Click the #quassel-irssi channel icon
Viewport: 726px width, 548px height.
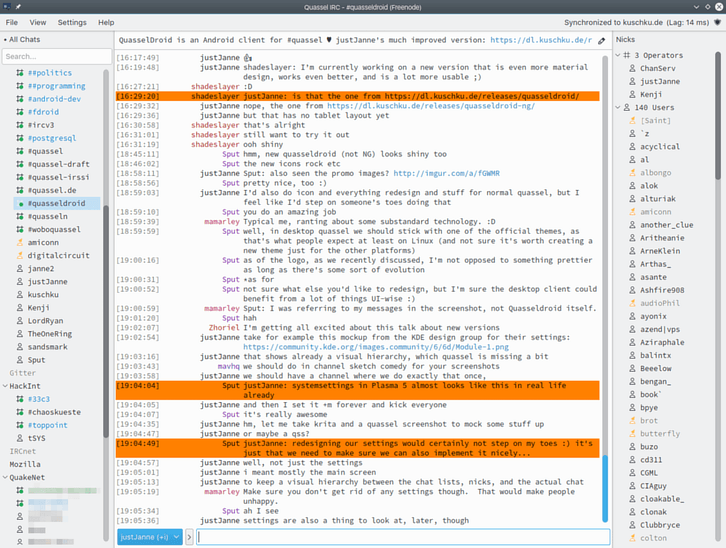click(20, 177)
